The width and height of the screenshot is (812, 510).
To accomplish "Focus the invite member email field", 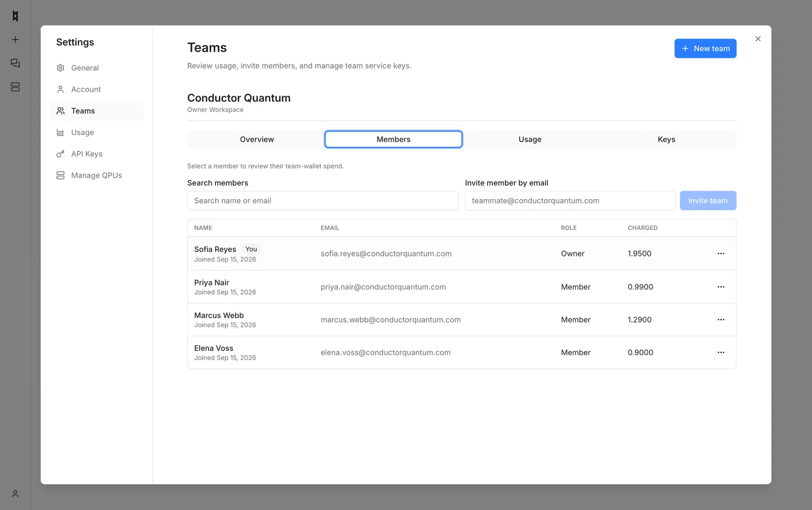I will pyautogui.click(x=570, y=201).
